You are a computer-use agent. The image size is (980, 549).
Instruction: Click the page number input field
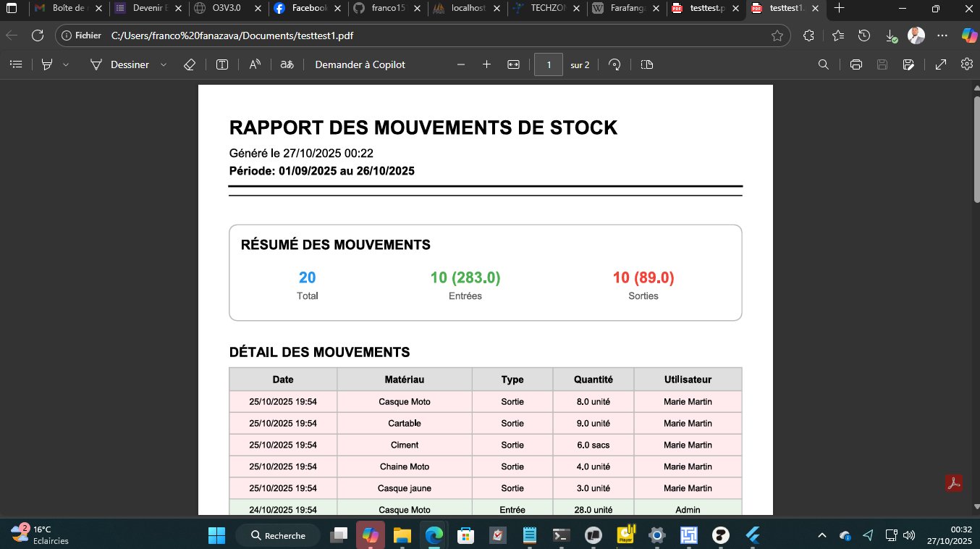click(549, 64)
